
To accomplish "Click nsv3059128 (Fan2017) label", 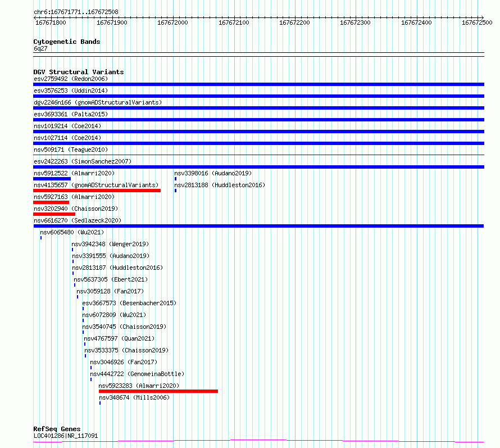I will (x=110, y=291).
